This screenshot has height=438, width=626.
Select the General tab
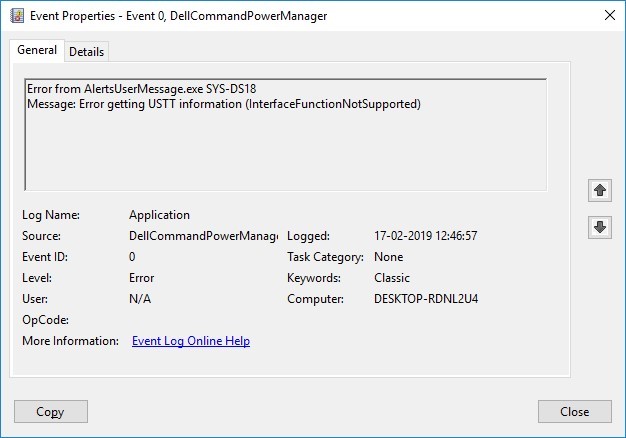37,50
